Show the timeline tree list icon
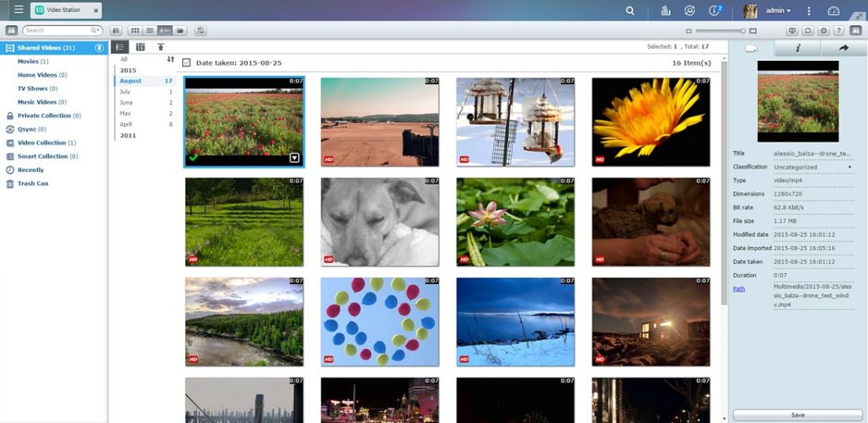Screen dimensions: 868x423 (x=121, y=47)
